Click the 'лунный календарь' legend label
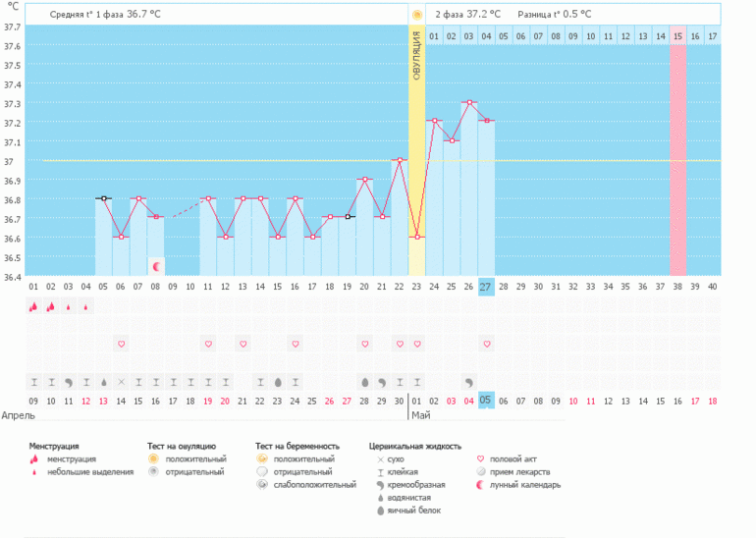 pos(526,484)
